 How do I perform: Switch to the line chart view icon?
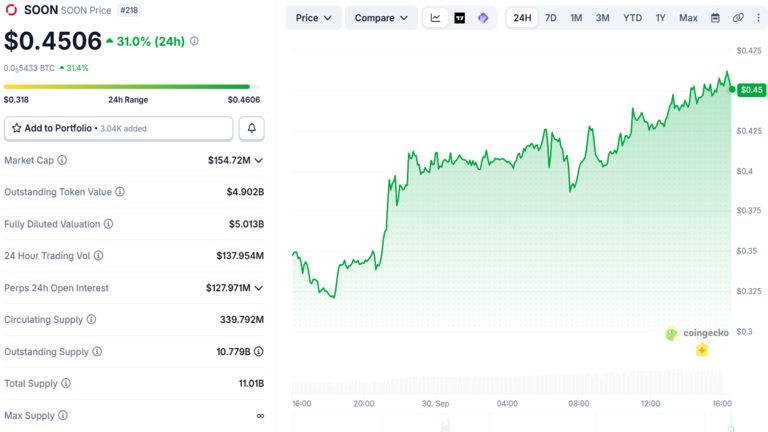435,18
